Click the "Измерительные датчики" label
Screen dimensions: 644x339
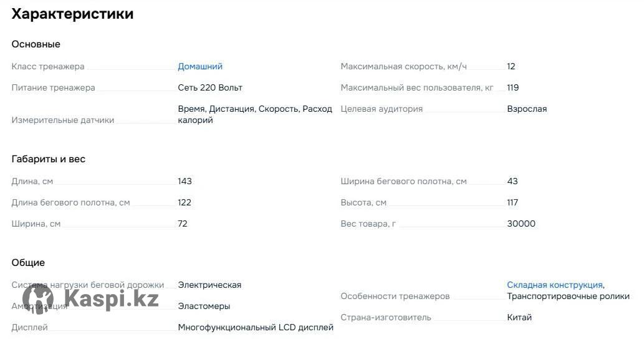(x=62, y=120)
